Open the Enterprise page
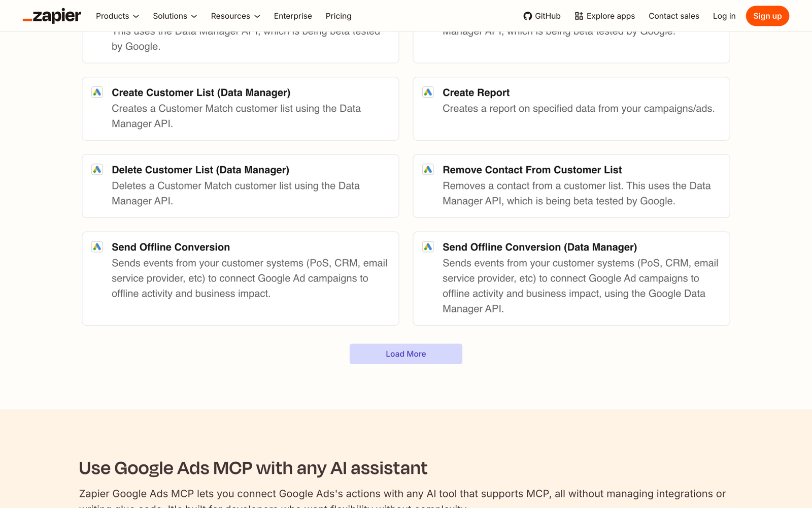The width and height of the screenshot is (812, 508). (293, 16)
